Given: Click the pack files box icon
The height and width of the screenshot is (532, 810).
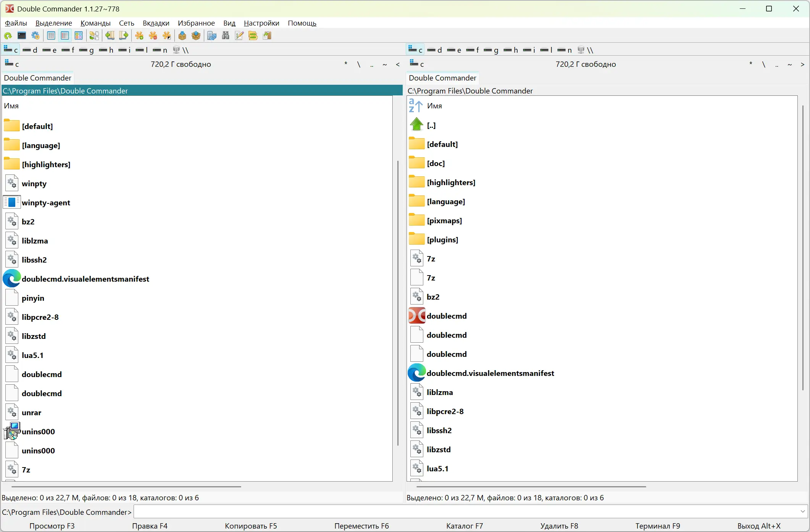Looking at the screenshot, I should [x=182, y=36].
